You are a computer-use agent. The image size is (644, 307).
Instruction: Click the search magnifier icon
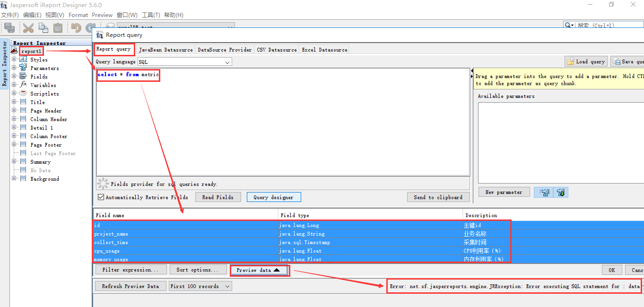tap(568, 25)
